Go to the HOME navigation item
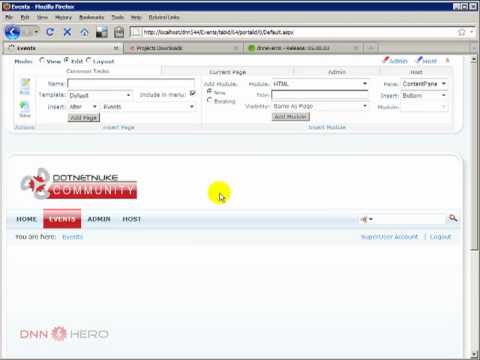This screenshot has height=360, width=480. tap(26, 219)
